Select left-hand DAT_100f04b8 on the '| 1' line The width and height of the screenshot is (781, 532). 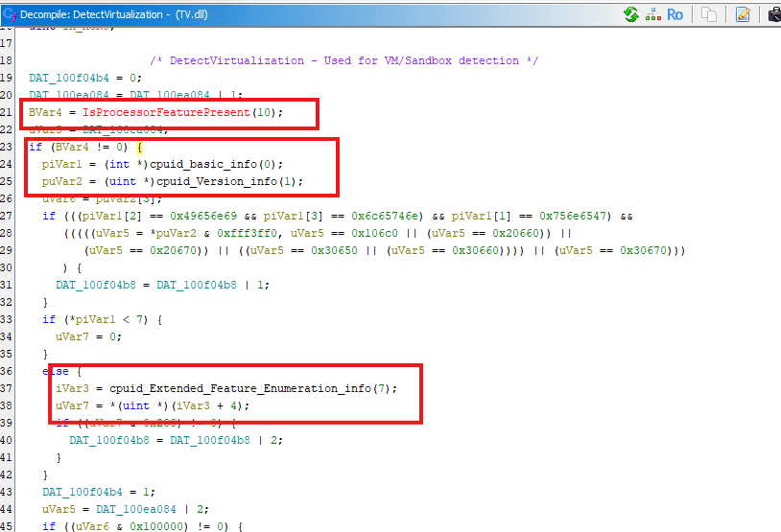[96, 285]
